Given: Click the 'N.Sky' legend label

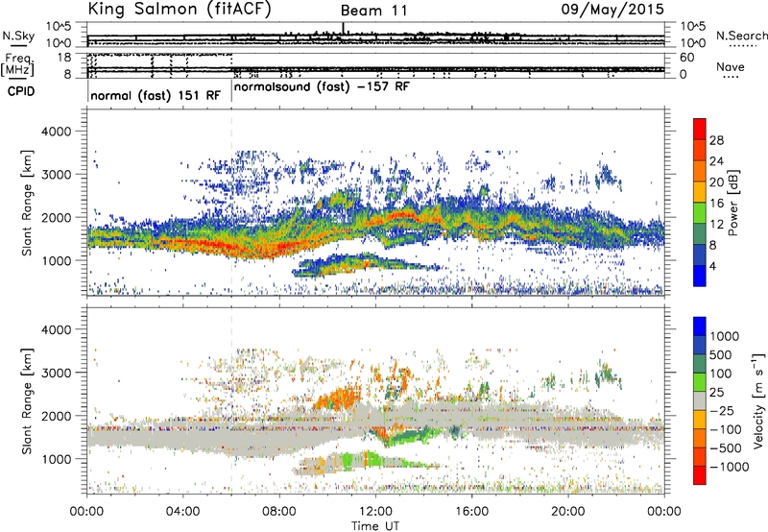Looking at the screenshot, I should [x=18, y=36].
